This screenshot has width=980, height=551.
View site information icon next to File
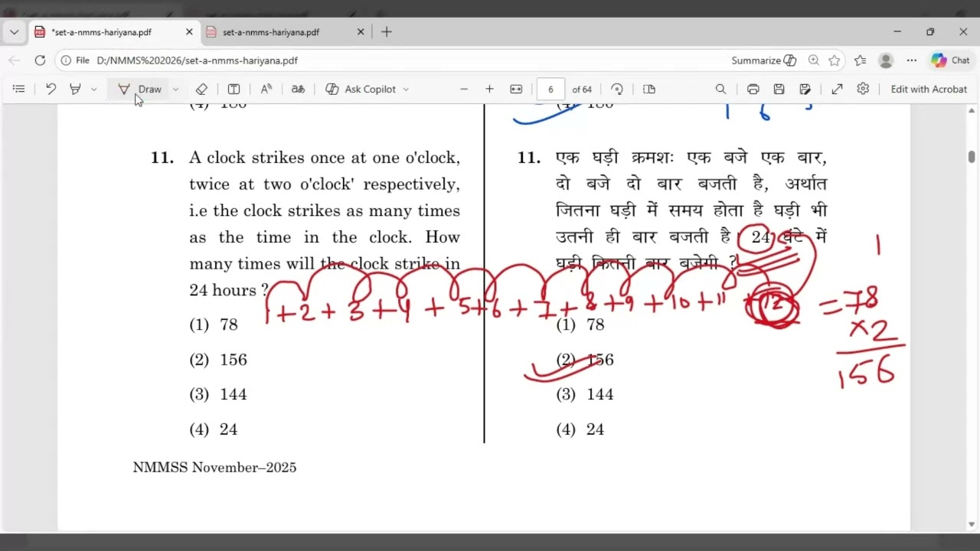coord(67,60)
